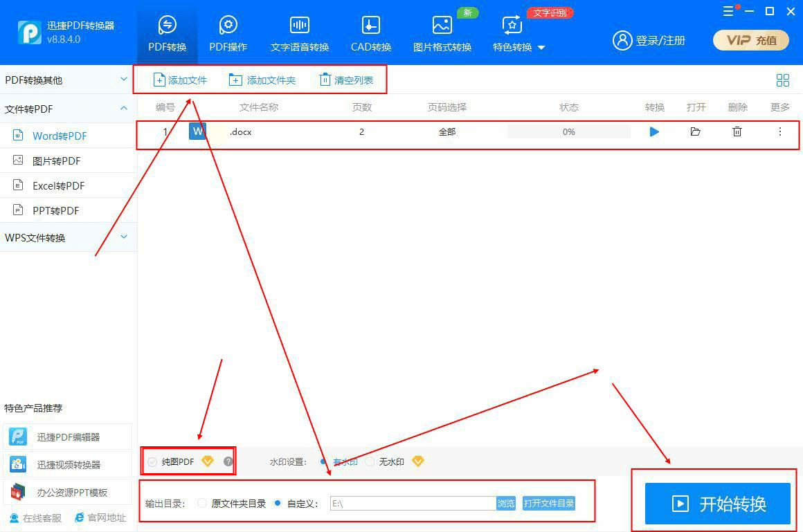Click the help question mark icon
The height and width of the screenshot is (532, 803).
(x=228, y=461)
